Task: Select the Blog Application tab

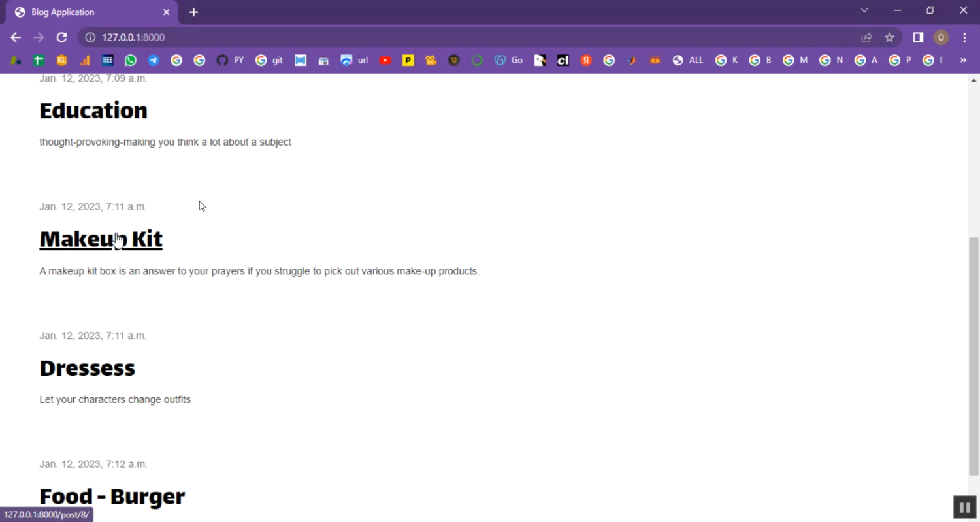Action: [x=85, y=12]
